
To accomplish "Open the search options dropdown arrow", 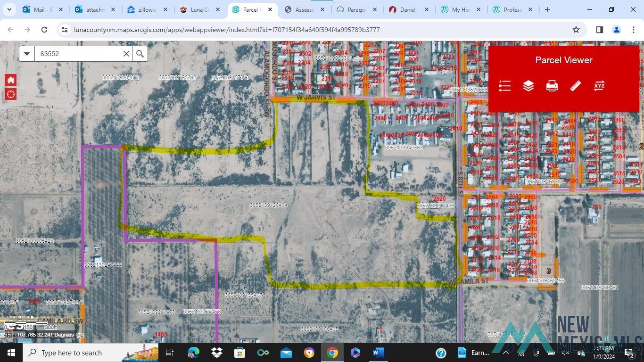I will pos(27,54).
